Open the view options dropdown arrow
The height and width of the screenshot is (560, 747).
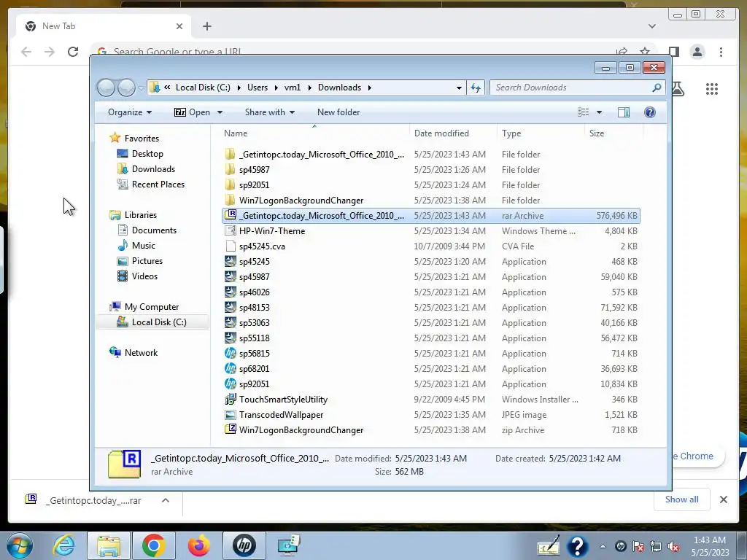600,112
